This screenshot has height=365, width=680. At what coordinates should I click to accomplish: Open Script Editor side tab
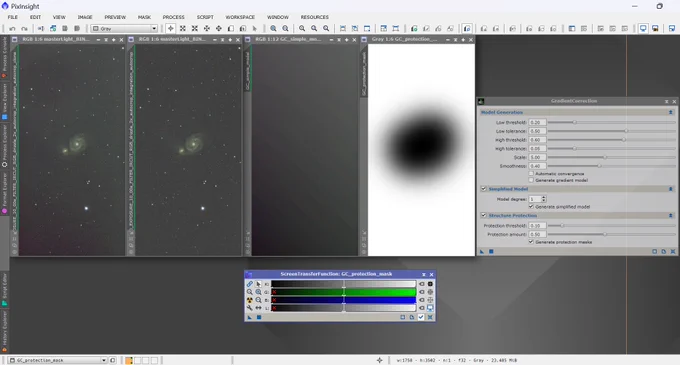(4, 289)
